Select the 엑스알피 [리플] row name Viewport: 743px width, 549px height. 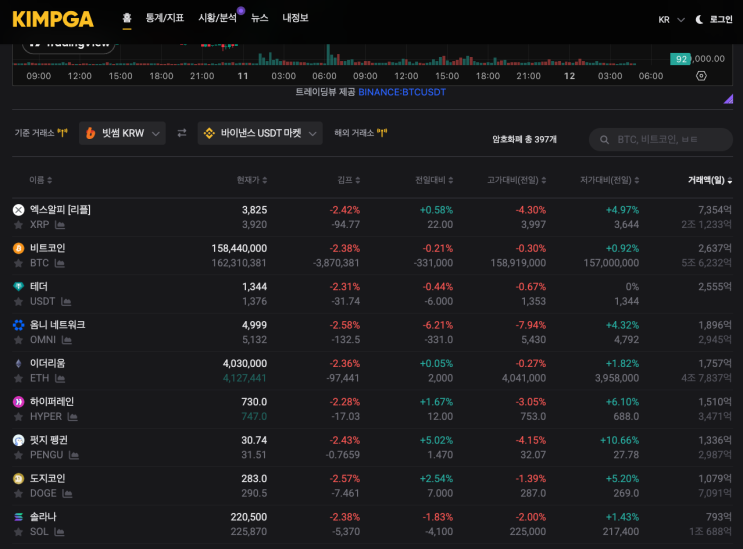point(60,209)
